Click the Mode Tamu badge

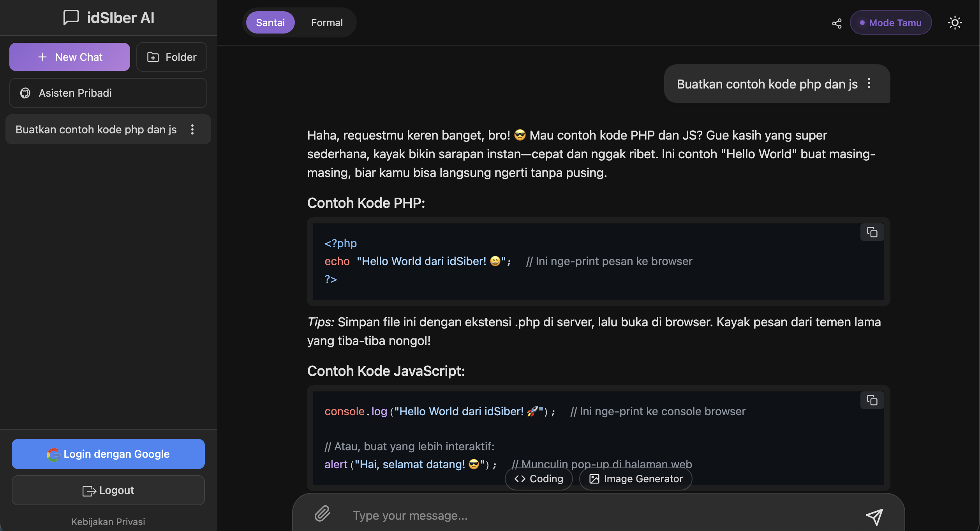coord(891,23)
